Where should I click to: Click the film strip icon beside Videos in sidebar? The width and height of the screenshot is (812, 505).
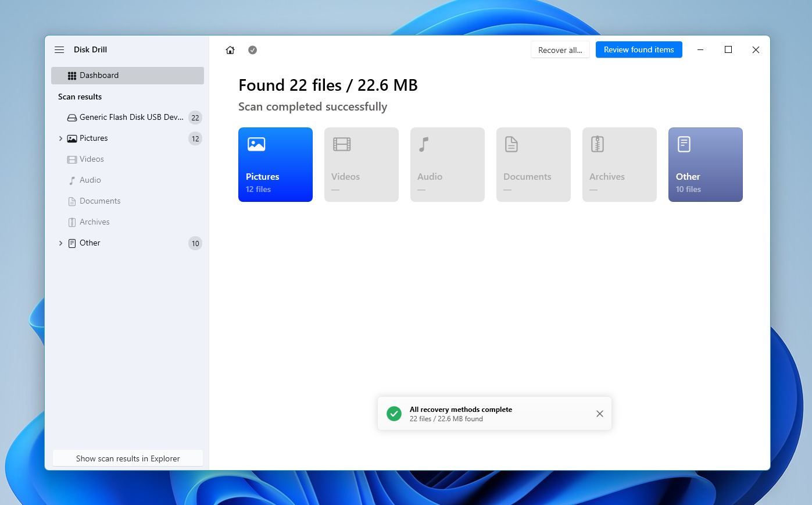(x=72, y=159)
